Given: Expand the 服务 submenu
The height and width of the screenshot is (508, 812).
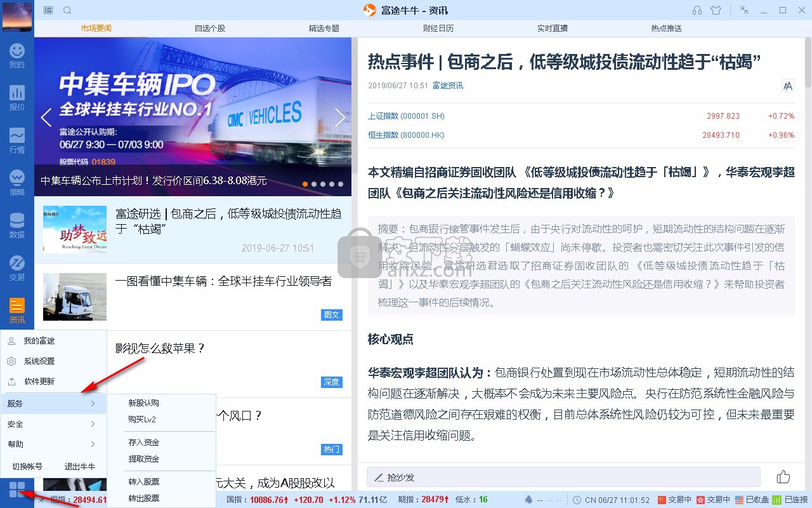Looking at the screenshot, I should [53, 404].
